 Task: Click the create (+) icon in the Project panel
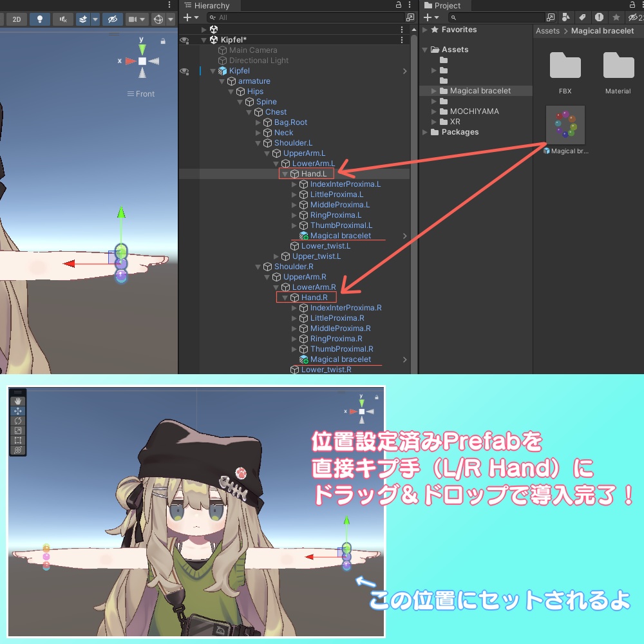coord(427,17)
